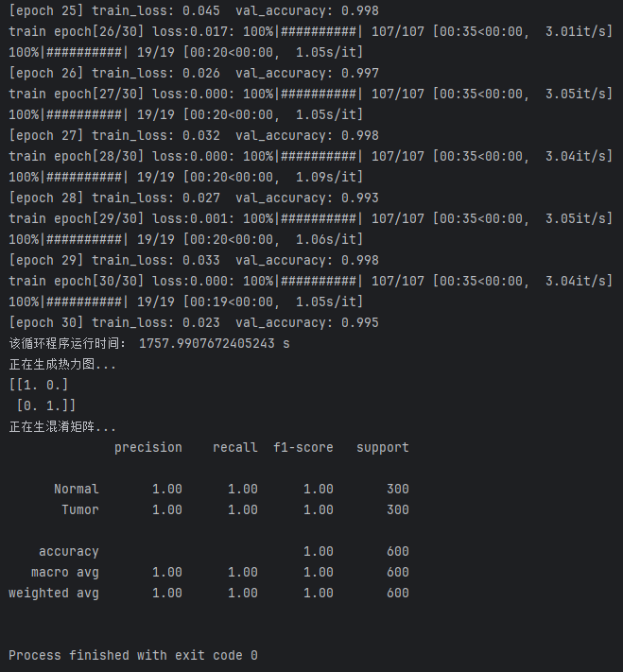This screenshot has height=672, width=623.
Task: Click the precision column header
Action: pyautogui.click(x=148, y=447)
